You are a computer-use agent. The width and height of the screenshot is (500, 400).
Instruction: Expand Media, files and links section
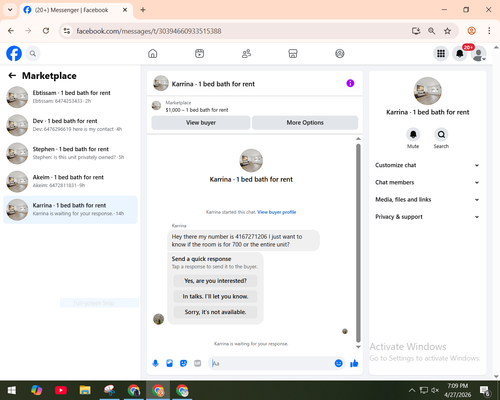click(x=427, y=200)
